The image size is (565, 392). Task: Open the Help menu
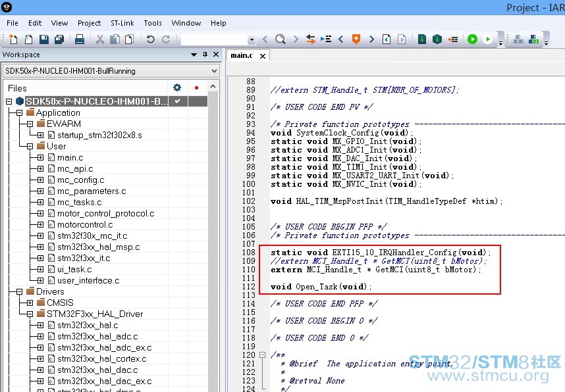[x=219, y=23]
